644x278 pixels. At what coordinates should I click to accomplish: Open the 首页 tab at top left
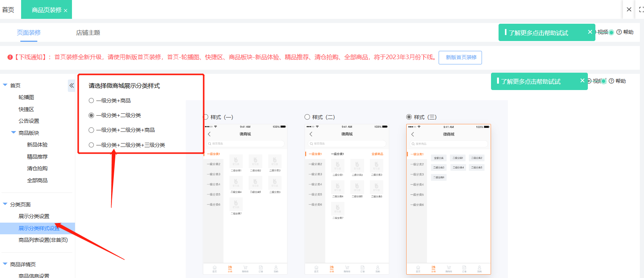pyautogui.click(x=8, y=10)
